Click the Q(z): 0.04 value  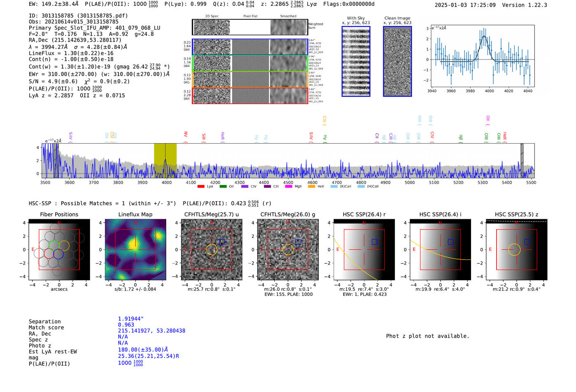coord(234,4)
